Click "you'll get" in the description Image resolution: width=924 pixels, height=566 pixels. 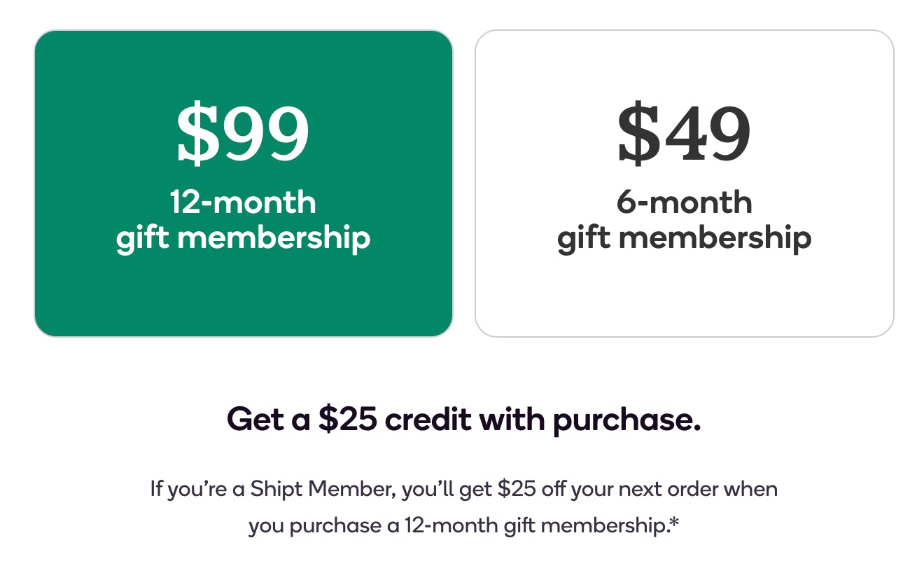tap(447, 488)
